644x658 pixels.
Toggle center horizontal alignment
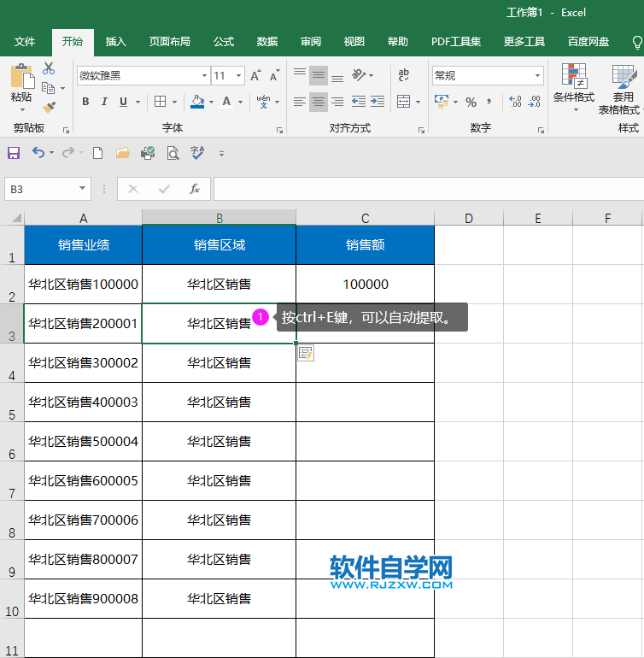click(x=318, y=102)
